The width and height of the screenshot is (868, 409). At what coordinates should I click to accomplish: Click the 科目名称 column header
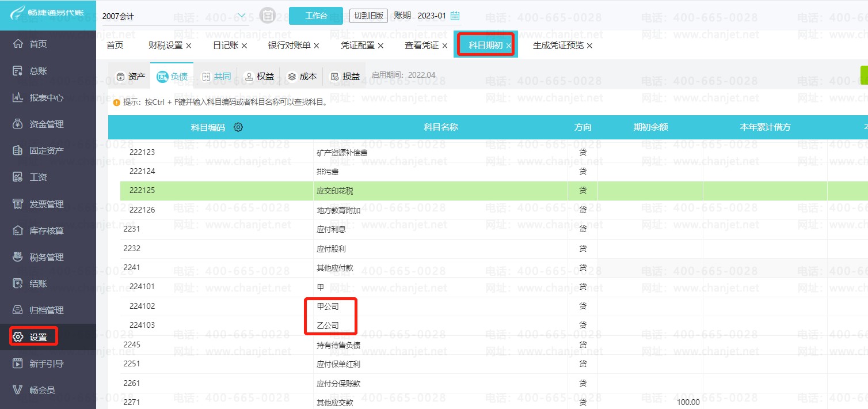point(441,127)
